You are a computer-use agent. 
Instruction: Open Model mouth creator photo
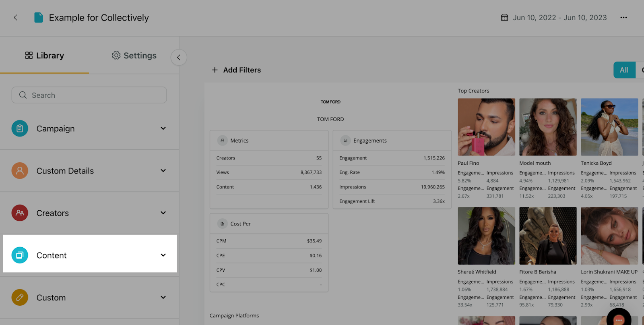point(548,127)
